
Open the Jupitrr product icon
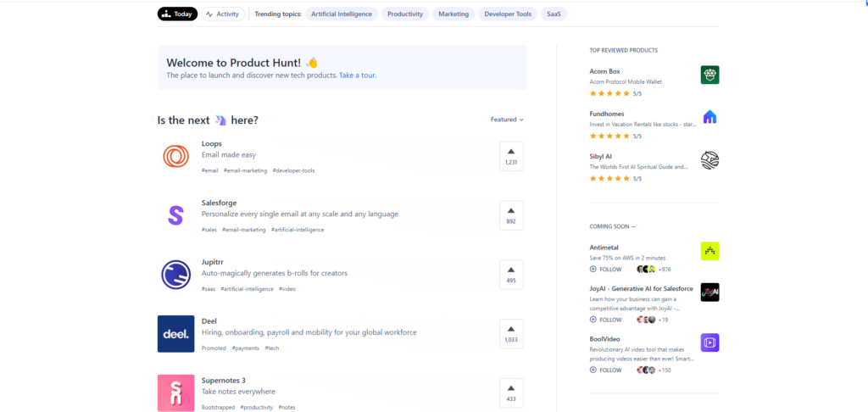(x=175, y=274)
